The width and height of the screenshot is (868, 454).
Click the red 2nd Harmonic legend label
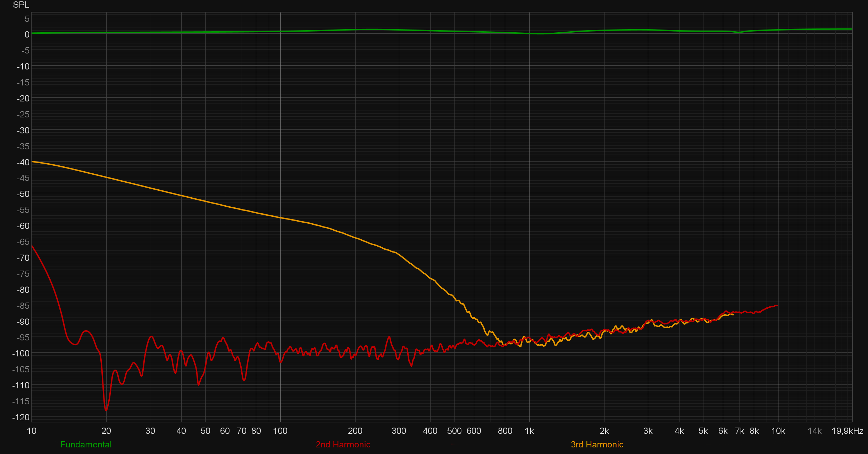343,444
